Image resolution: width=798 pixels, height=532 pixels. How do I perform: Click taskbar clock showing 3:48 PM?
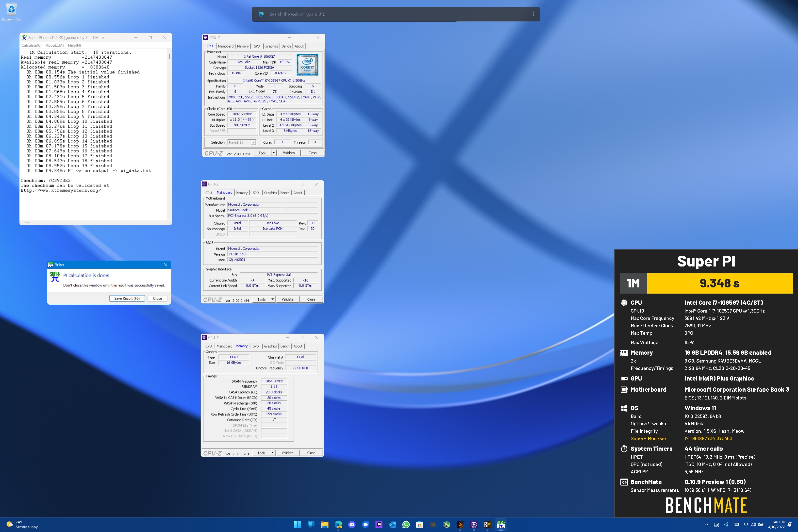776,525
